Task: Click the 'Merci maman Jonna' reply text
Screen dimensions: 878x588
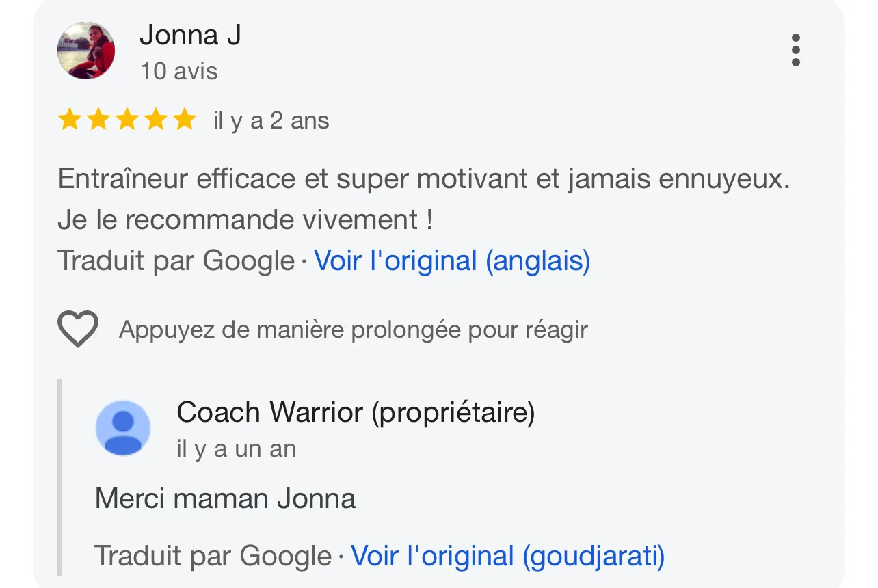Action: pos(226,498)
